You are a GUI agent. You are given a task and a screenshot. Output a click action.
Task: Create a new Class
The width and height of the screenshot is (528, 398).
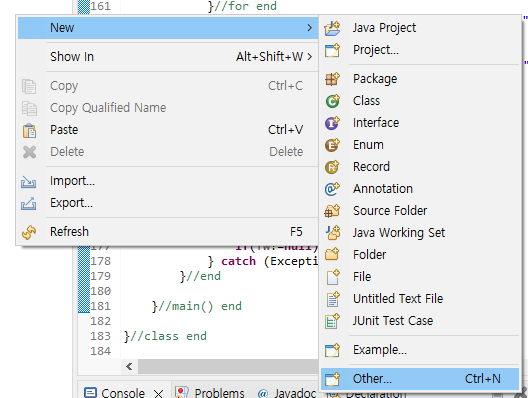[420, 101]
